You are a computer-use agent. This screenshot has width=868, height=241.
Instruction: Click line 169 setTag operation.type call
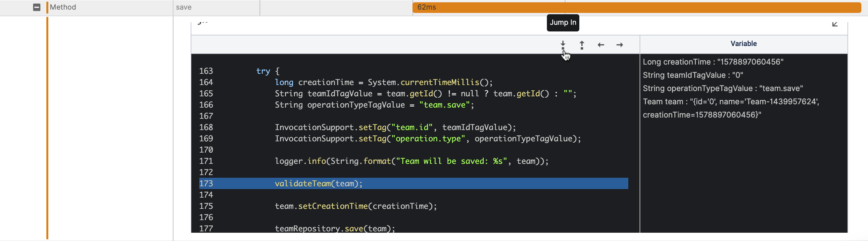[x=428, y=138]
